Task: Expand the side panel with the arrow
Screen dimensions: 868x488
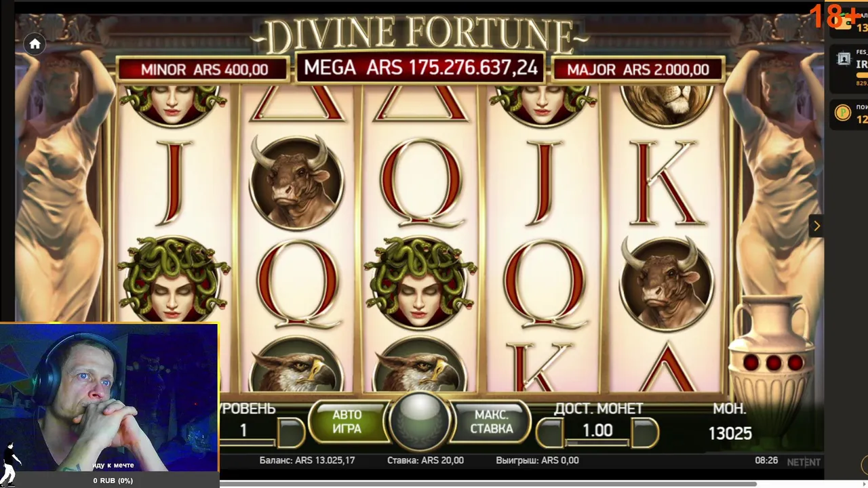Action: (x=816, y=226)
